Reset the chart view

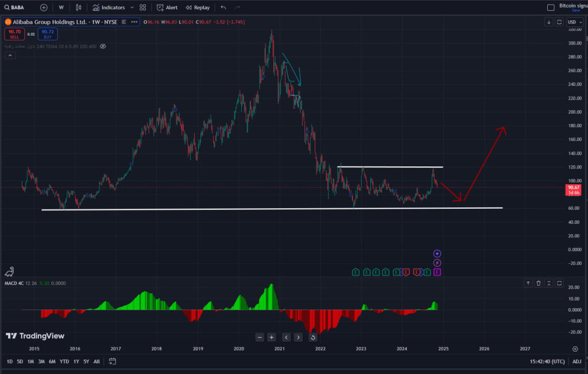tap(313, 337)
